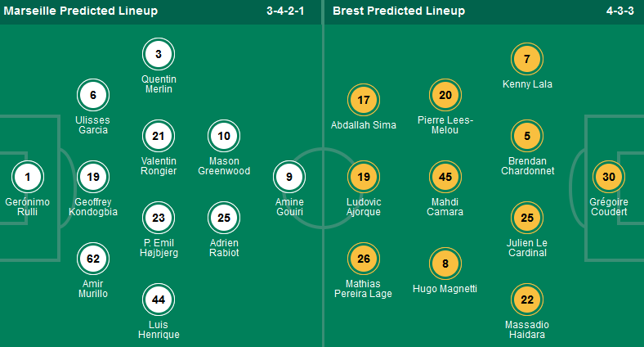The image size is (644, 347).
Task: Click Massadio Haidara's number 22 badge
Action: point(527,300)
